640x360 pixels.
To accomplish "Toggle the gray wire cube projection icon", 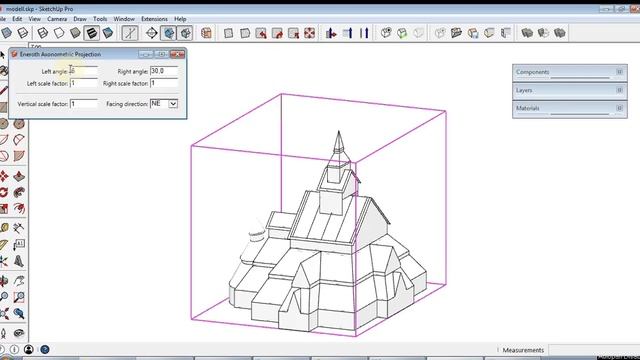I will 185,33.
